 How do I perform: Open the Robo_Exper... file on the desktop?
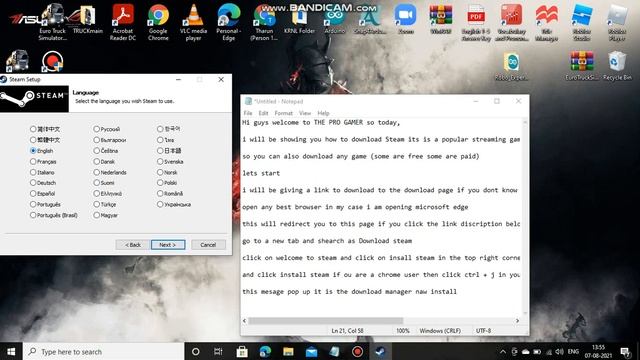(x=511, y=66)
